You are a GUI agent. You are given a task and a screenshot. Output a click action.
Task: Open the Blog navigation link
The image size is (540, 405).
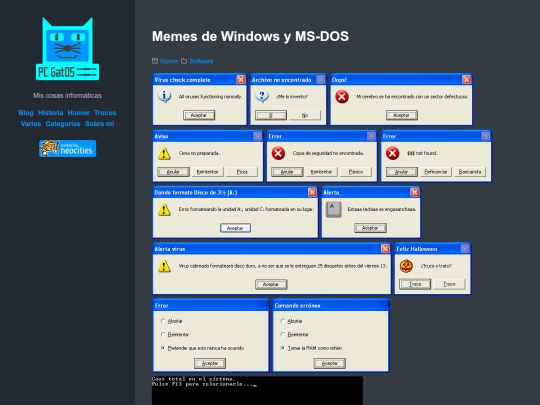tap(26, 113)
